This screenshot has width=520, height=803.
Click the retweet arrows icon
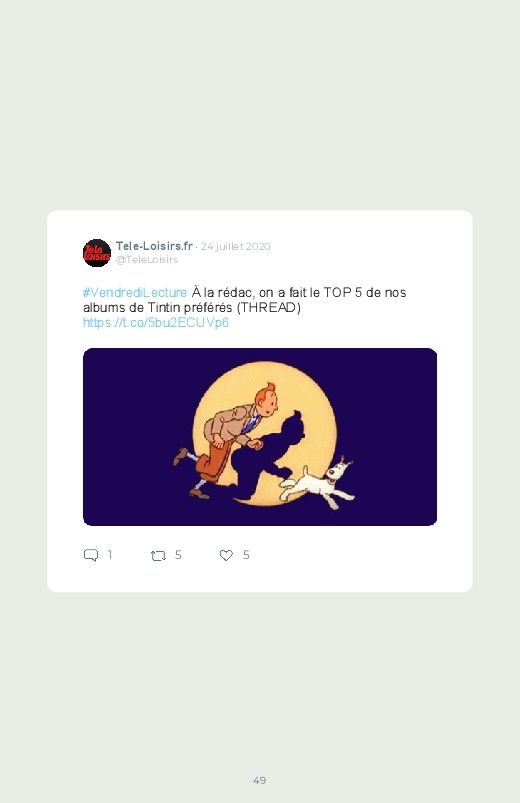coord(158,556)
